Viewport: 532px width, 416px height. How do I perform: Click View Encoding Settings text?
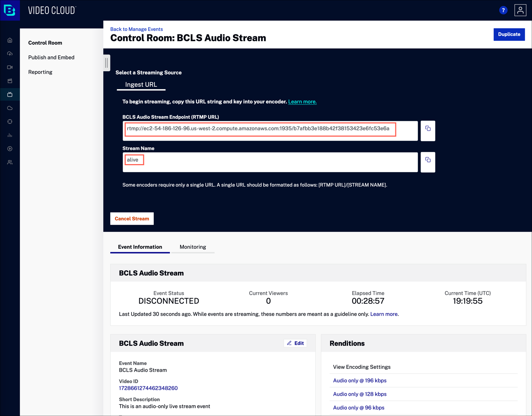(362, 367)
